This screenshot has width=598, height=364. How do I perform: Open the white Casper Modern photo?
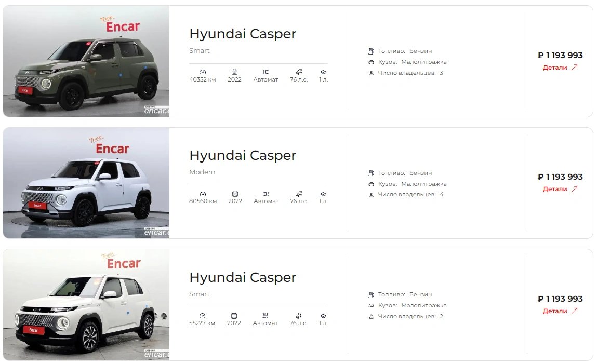pos(86,183)
